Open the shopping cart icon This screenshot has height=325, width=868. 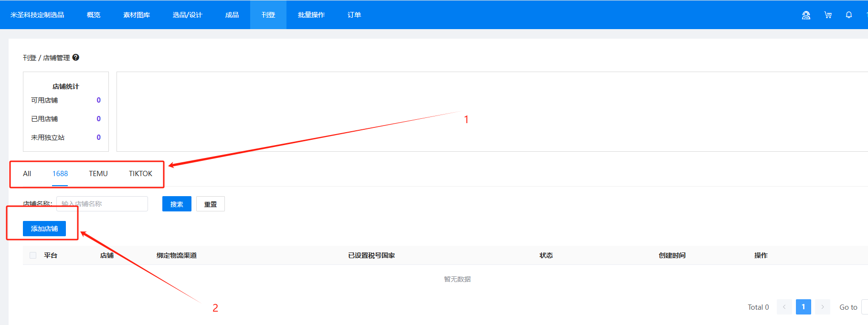(828, 15)
